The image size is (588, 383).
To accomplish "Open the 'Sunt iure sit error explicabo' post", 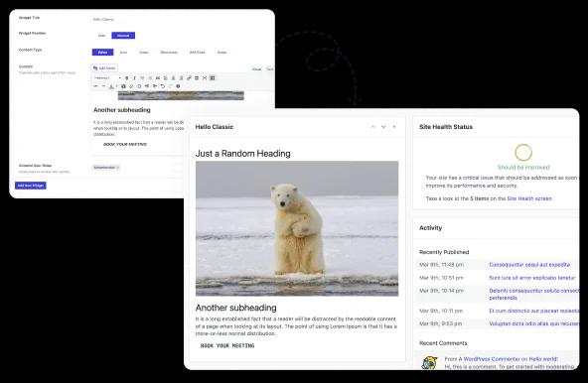I will coord(531,278).
